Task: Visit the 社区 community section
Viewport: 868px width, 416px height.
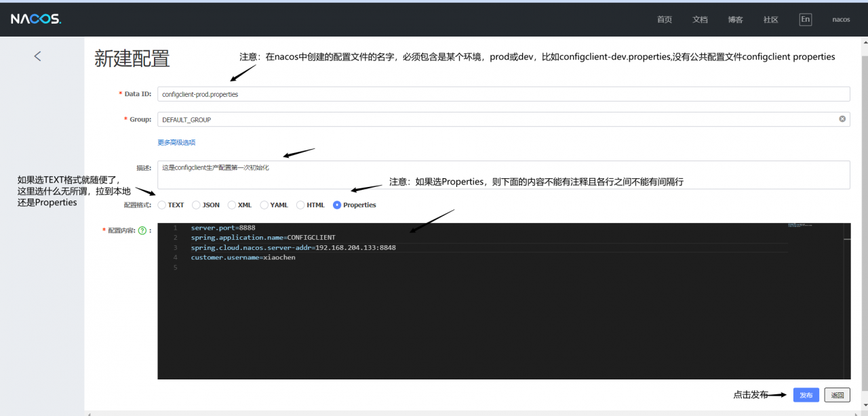Action: 770,19
